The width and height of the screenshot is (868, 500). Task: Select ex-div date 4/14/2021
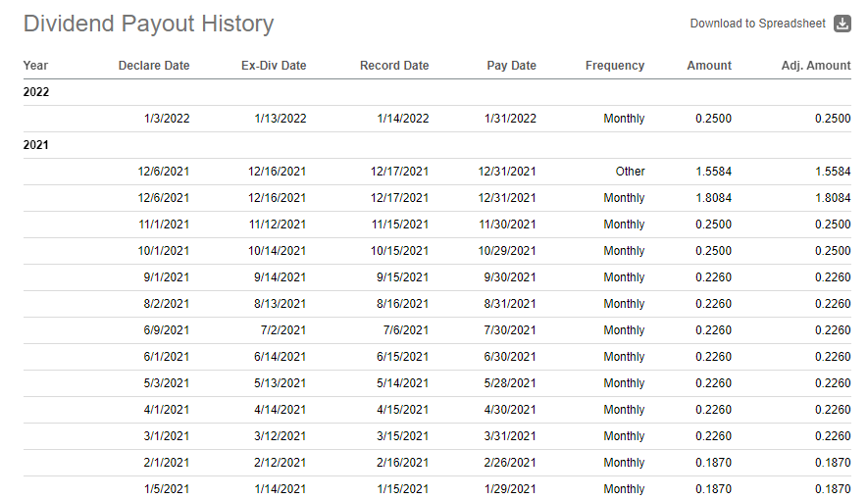(281, 410)
